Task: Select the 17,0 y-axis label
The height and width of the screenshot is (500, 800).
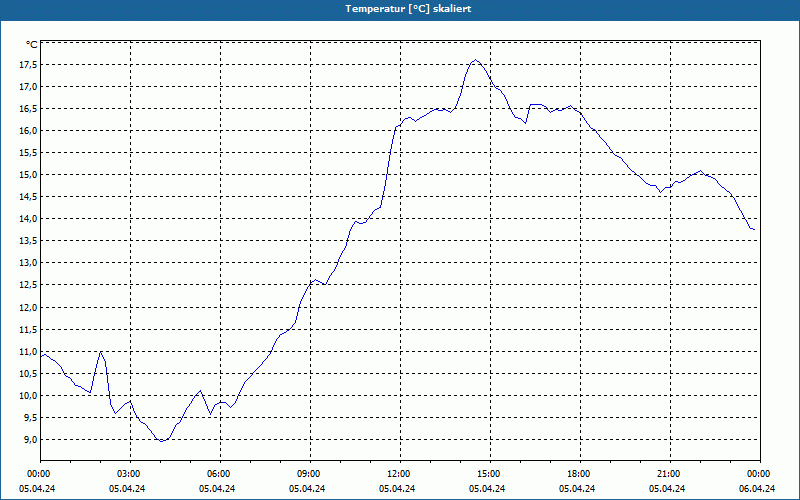Action: [29, 87]
